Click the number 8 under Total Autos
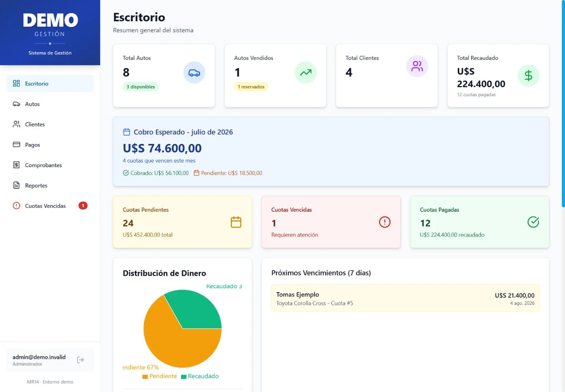Screen dimensions: 565x392 [x=126, y=73]
